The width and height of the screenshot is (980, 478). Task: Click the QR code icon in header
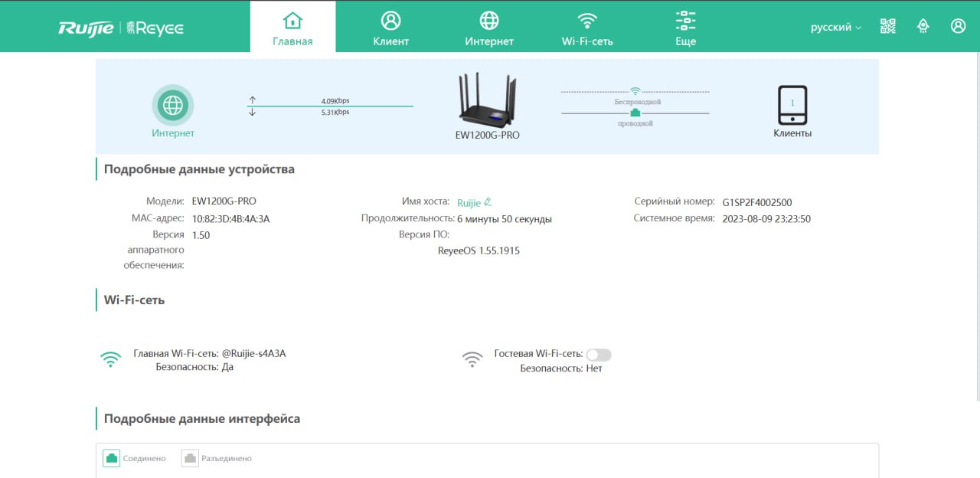tap(888, 26)
